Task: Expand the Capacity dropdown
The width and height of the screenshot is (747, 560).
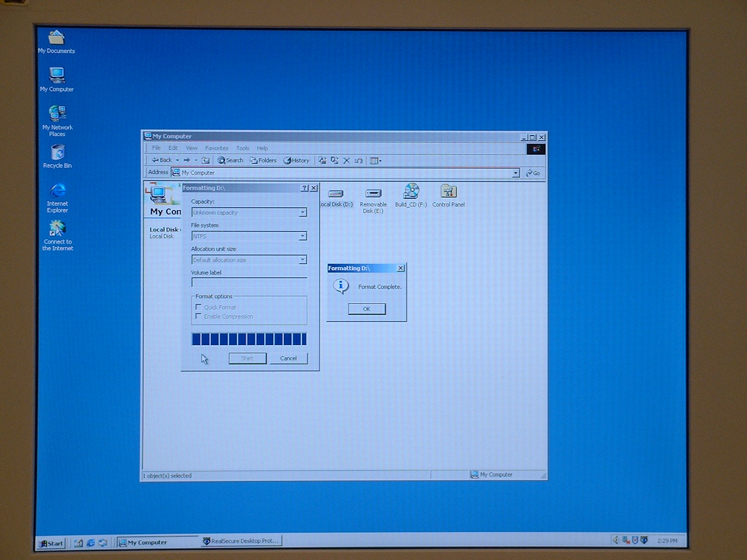Action: (x=303, y=212)
